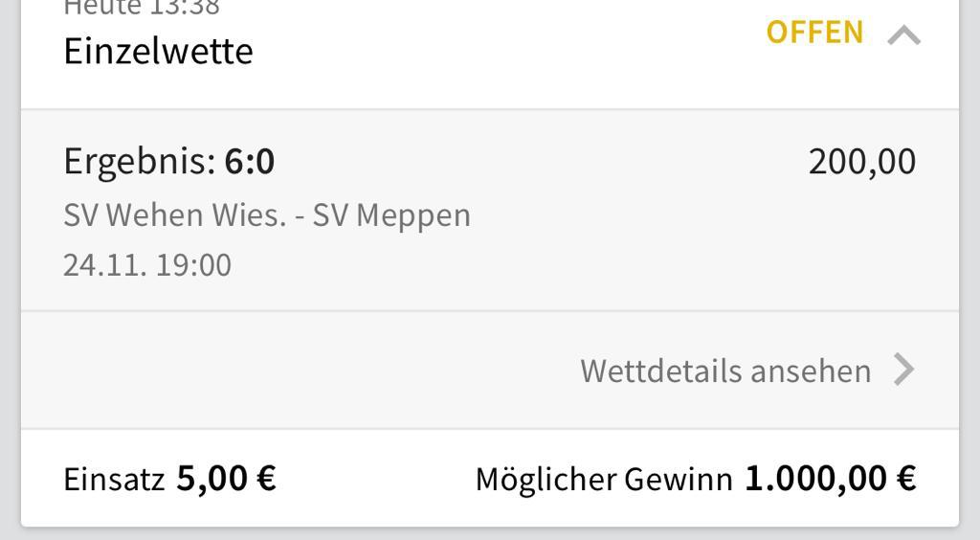
Task: Select the Einzelwette heading
Action: point(158,51)
